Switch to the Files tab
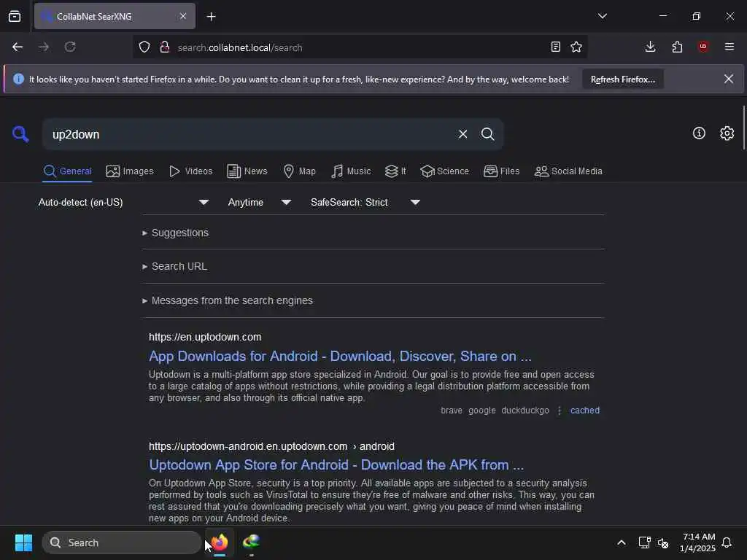This screenshot has height=560, width=747. click(501, 171)
